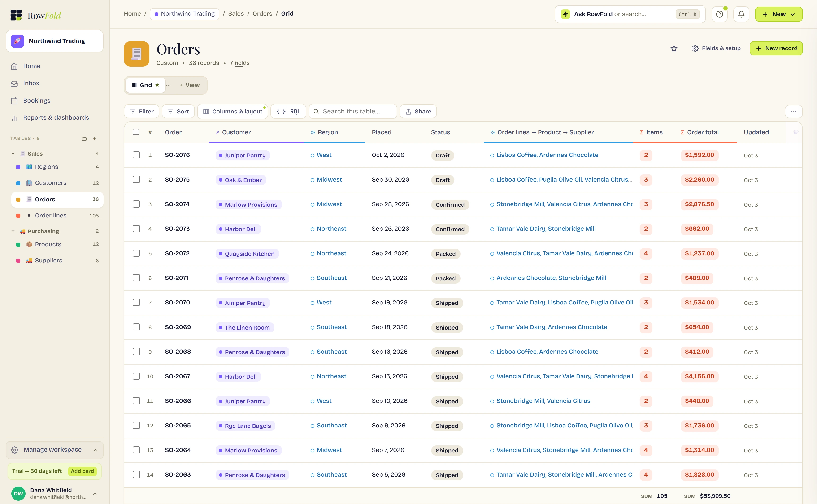
Task: Select the Grid view tab
Action: [x=146, y=85]
